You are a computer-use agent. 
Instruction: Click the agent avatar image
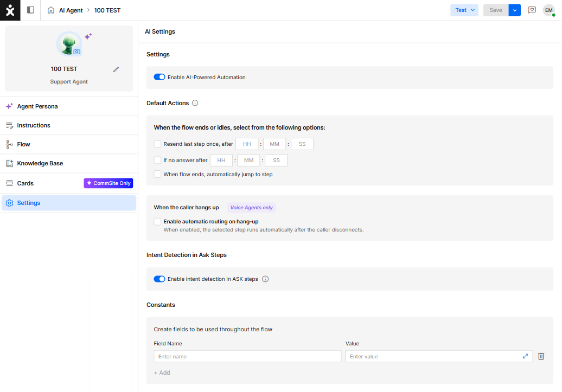coord(69,44)
